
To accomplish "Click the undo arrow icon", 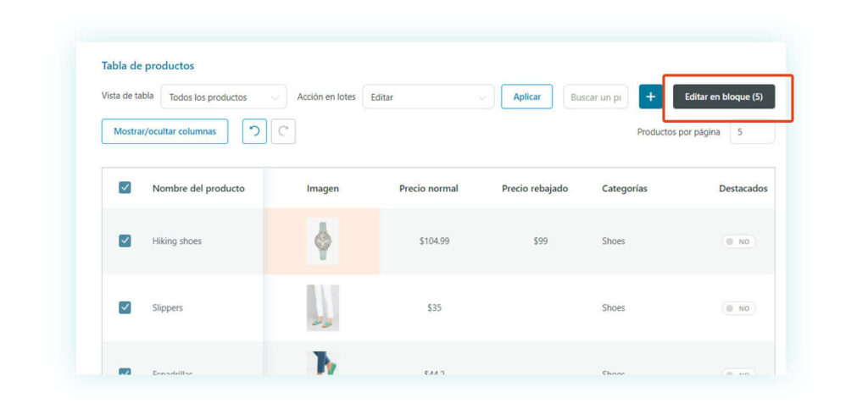I will (254, 131).
